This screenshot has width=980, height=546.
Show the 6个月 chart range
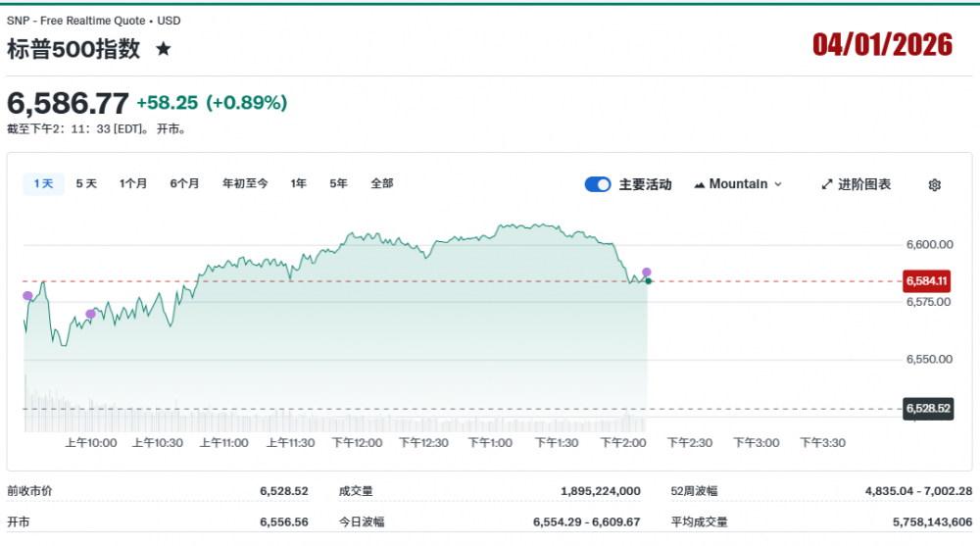point(184,183)
